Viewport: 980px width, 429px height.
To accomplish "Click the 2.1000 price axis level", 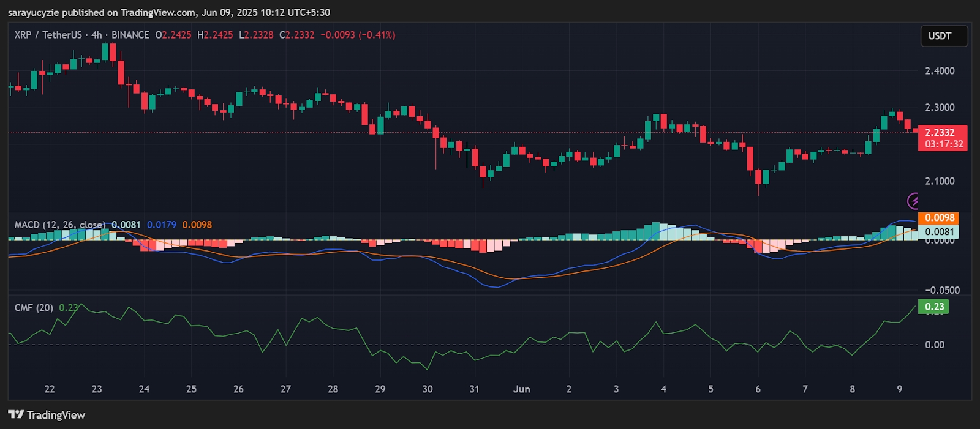I will 940,181.
